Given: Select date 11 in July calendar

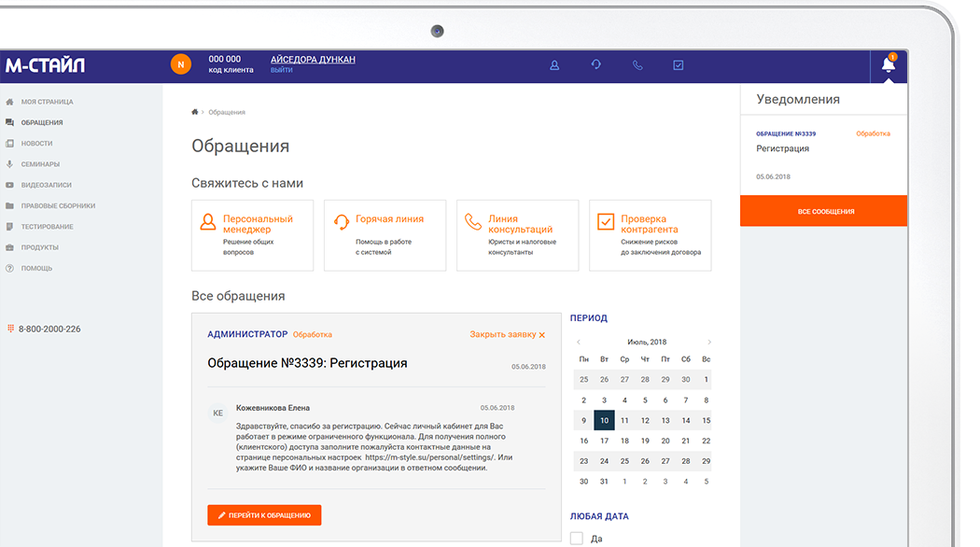Looking at the screenshot, I should point(624,421).
